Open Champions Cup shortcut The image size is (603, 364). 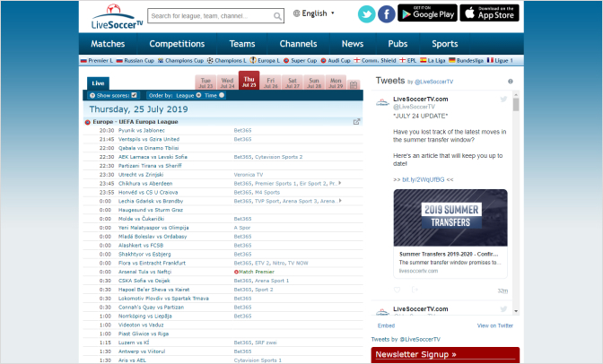pyautogui.click(x=180, y=61)
